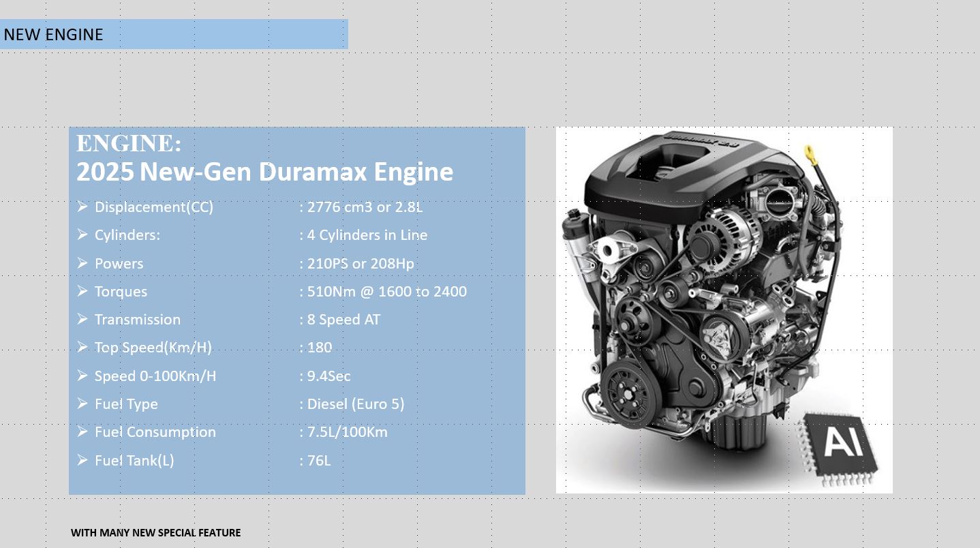
Task: Click the ENGINE: heading text
Action: click(129, 144)
